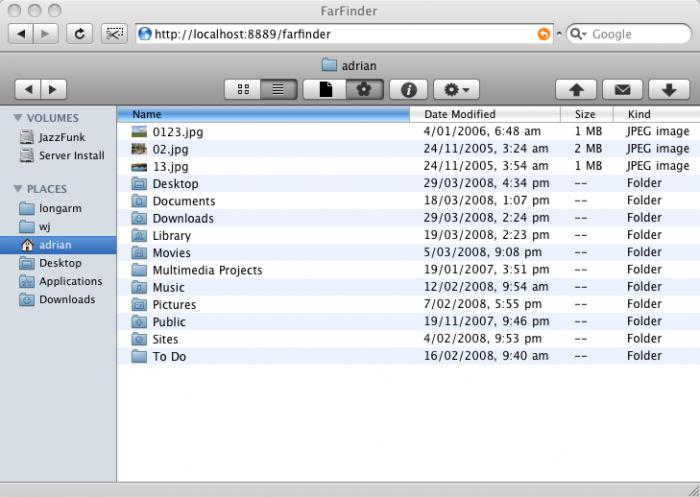700x497 pixels.
Task: Open Applications in the sidebar
Action: click(x=70, y=282)
